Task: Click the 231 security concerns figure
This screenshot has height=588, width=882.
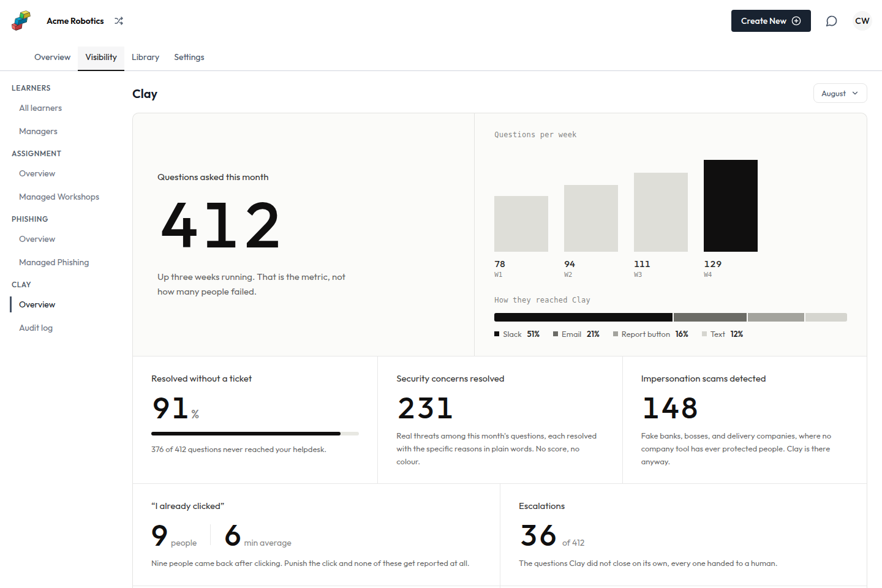Action: coord(425,408)
